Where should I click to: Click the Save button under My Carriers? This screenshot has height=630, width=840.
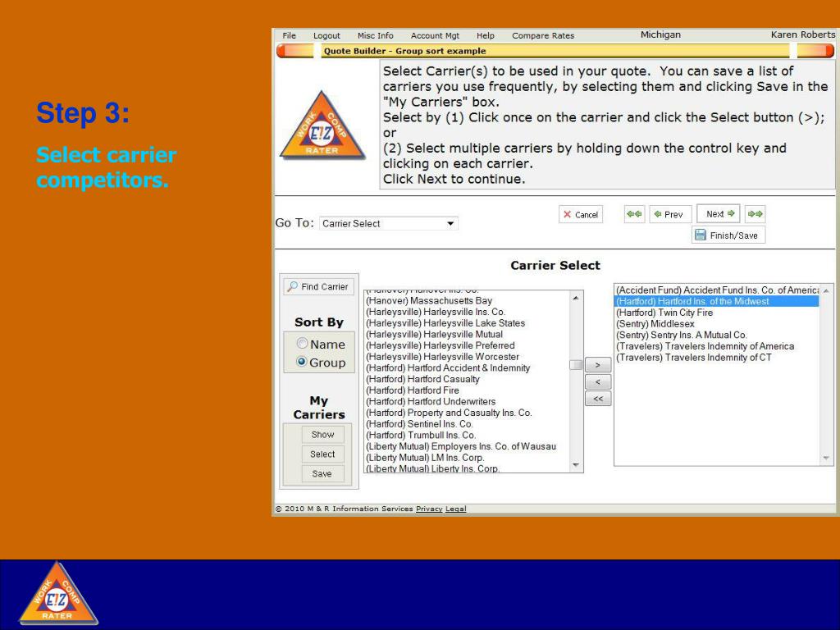[x=322, y=473]
